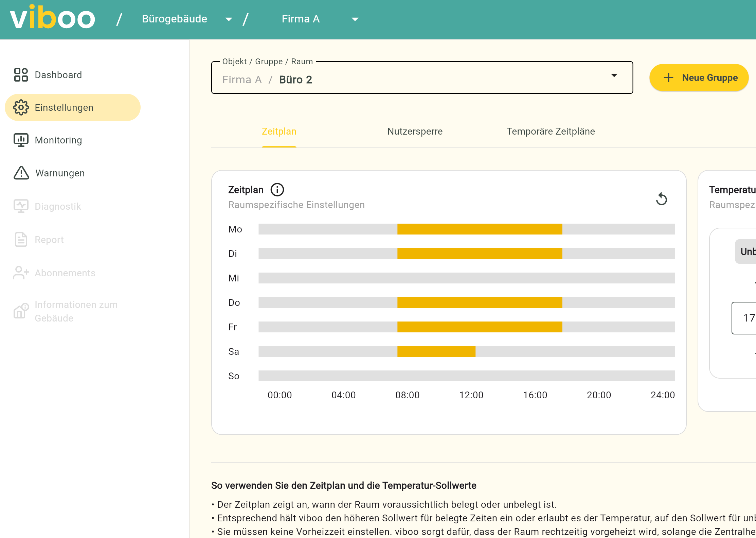This screenshot has width=756, height=538.
Task: Open Dashboard via its grid icon
Action: (x=21, y=75)
